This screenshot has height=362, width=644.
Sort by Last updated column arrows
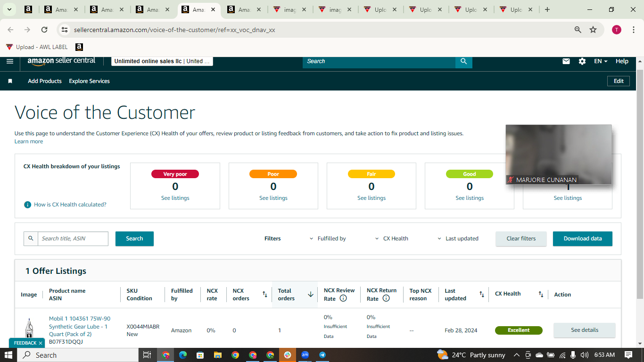pyautogui.click(x=482, y=294)
